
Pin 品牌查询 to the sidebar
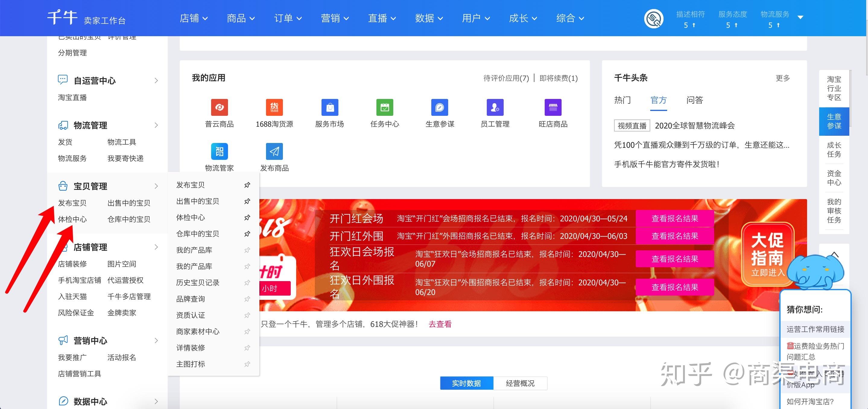tap(247, 299)
